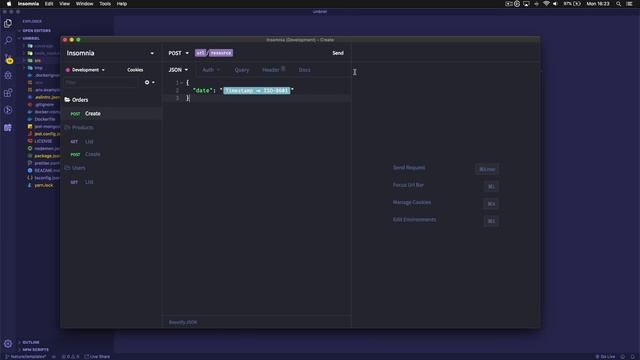Click the resource tag in URL bar

pos(221,53)
